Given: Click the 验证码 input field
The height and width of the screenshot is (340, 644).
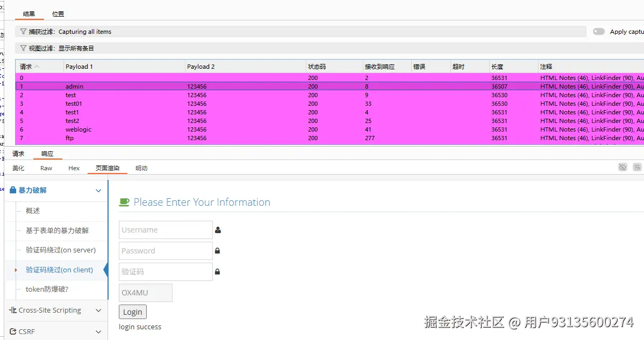Looking at the screenshot, I should [166, 271].
